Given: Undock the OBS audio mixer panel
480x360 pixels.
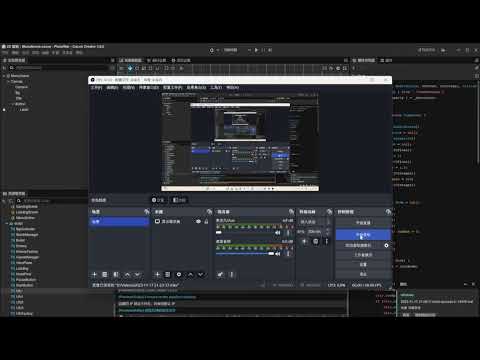Looking at the screenshot, I should (292, 212).
